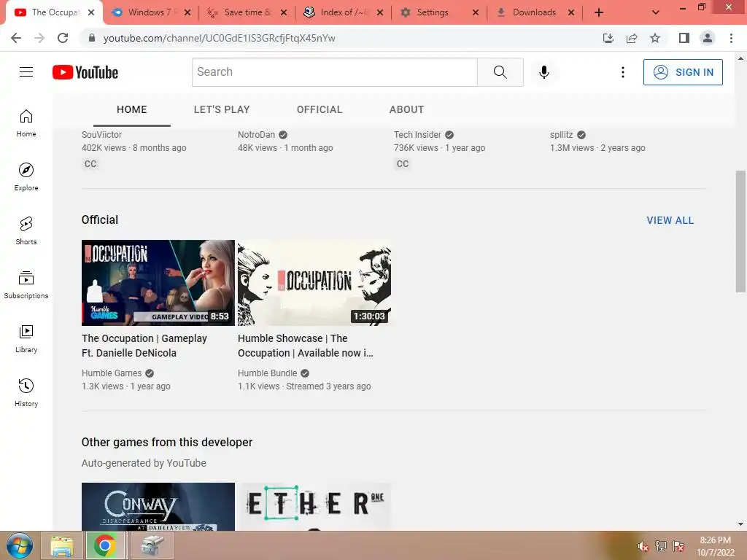The height and width of the screenshot is (560, 747).
Task: Open History in the left sidebar
Action: (26, 392)
